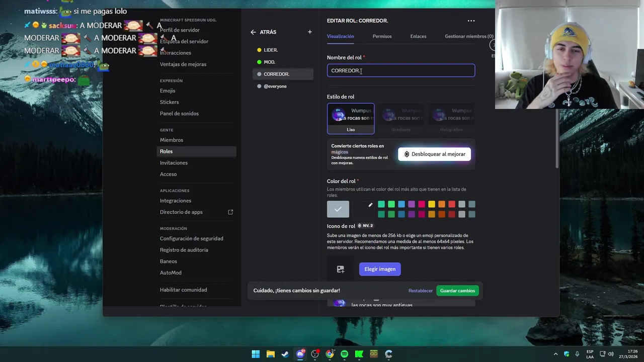The image size is (644, 362).
Task: Pick the bright yellow role color
Action: (432, 204)
